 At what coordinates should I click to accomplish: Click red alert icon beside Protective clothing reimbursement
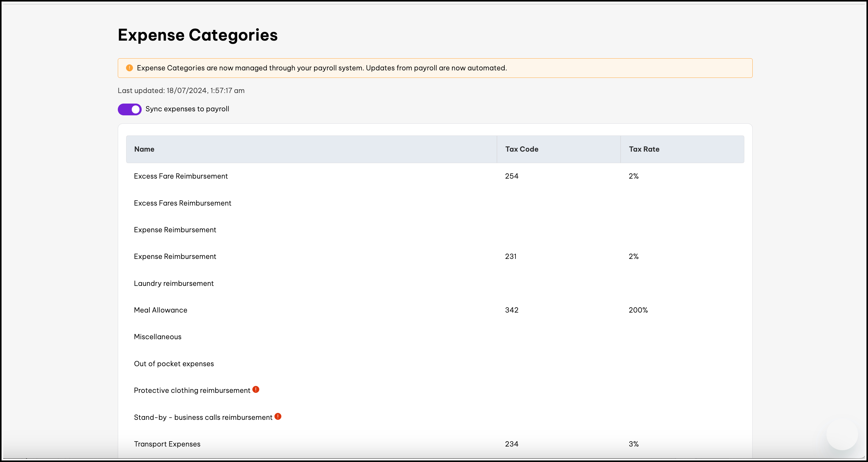(x=256, y=389)
